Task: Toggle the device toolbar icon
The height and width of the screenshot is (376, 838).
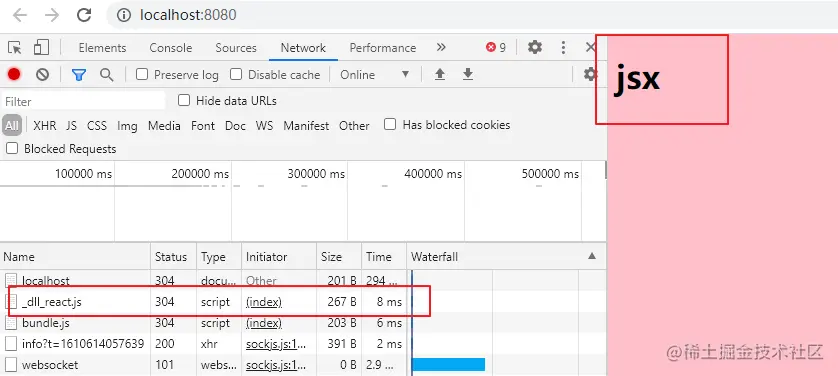Action: pyautogui.click(x=41, y=48)
